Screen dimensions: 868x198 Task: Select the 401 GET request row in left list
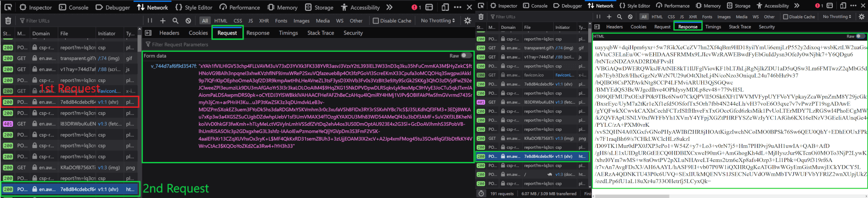tap(71, 124)
